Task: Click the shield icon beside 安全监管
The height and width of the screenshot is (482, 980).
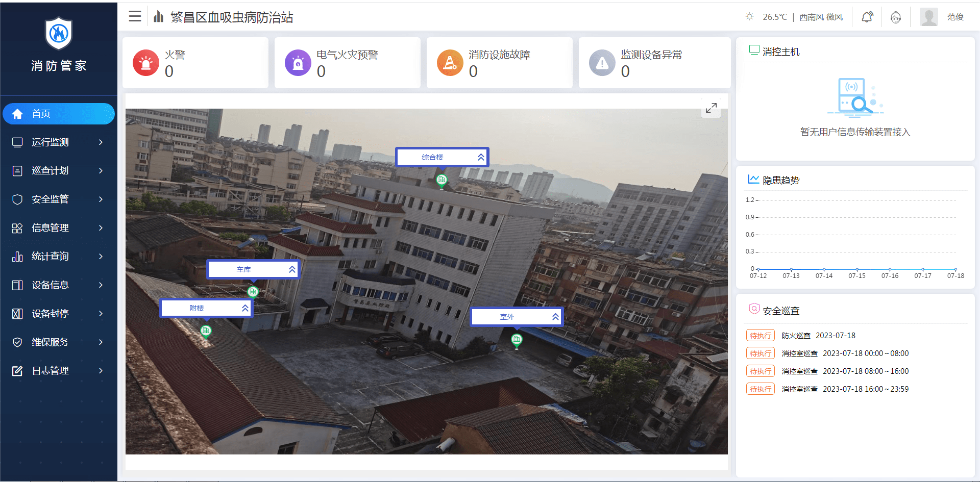Action: pos(17,199)
